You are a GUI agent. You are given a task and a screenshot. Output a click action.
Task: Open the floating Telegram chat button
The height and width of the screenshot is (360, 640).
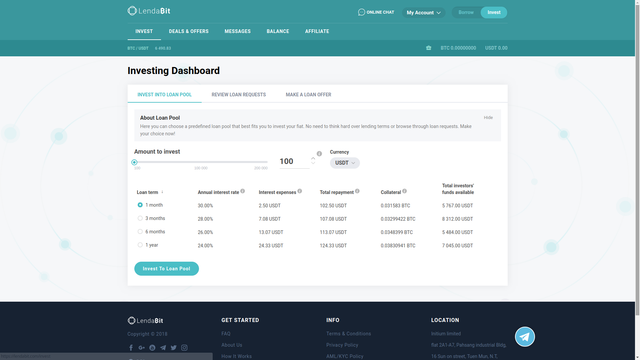click(x=524, y=337)
